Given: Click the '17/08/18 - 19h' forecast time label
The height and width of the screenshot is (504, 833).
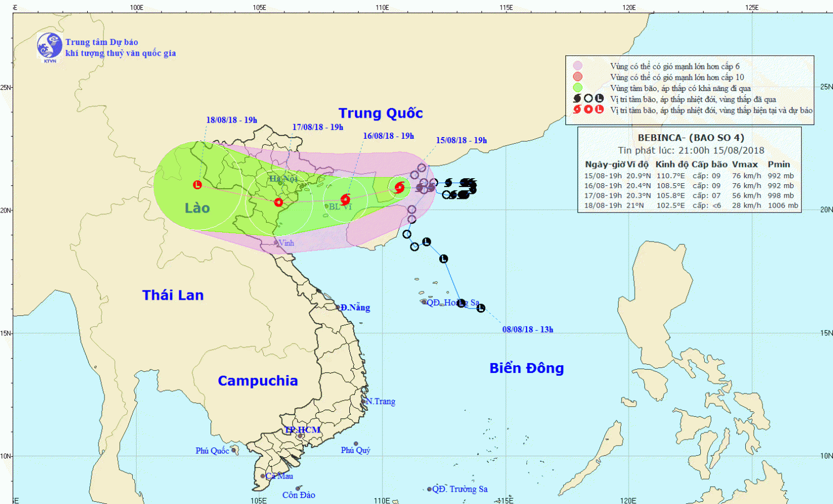Looking at the screenshot, I should pos(318,127).
